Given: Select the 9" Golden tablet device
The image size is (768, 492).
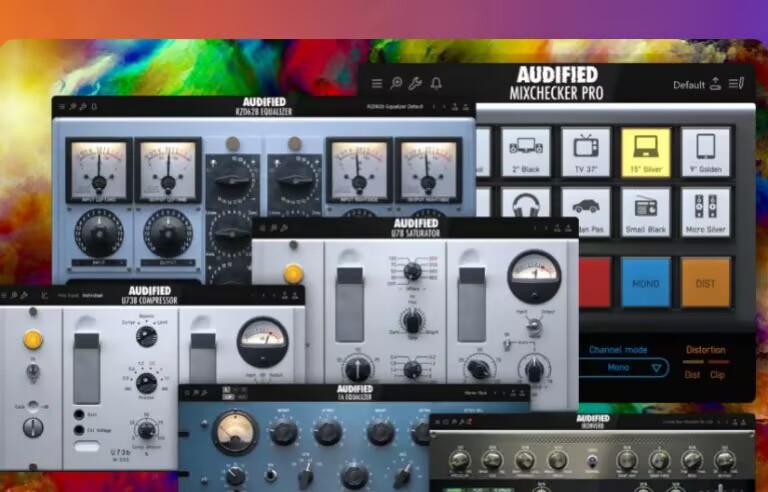Looking at the screenshot, I should click(705, 152).
